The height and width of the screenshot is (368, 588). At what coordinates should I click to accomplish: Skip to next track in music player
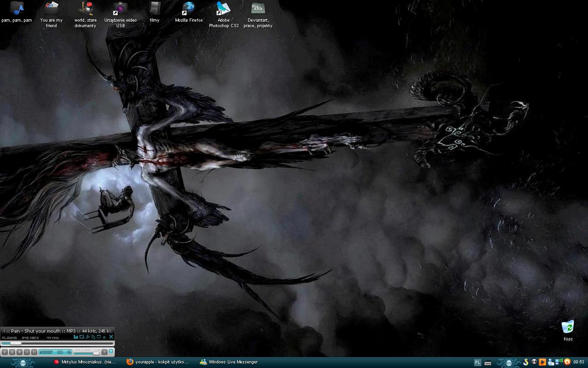point(34,352)
